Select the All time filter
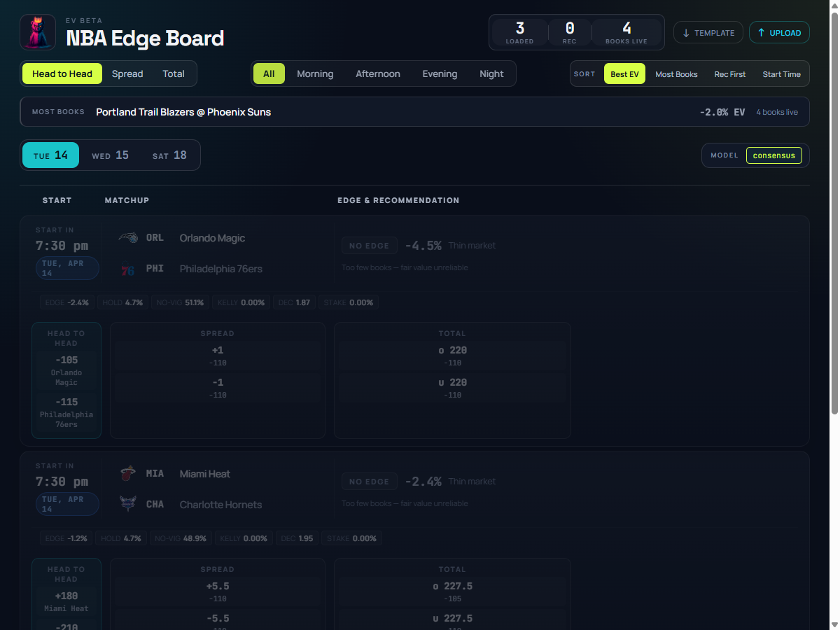Screen dimensions: 840x630 click(269, 73)
